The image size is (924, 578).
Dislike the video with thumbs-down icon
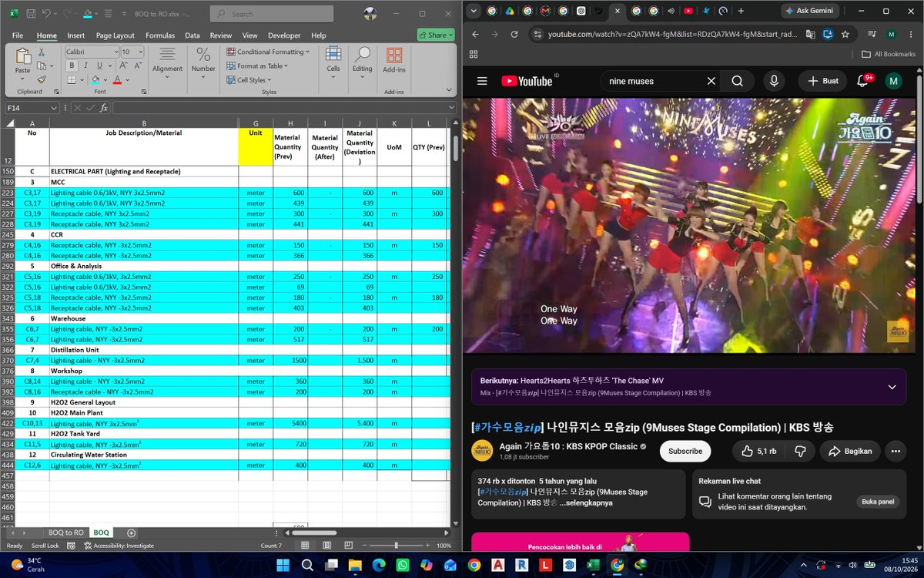pyautogui.click(x=800, y=451)
